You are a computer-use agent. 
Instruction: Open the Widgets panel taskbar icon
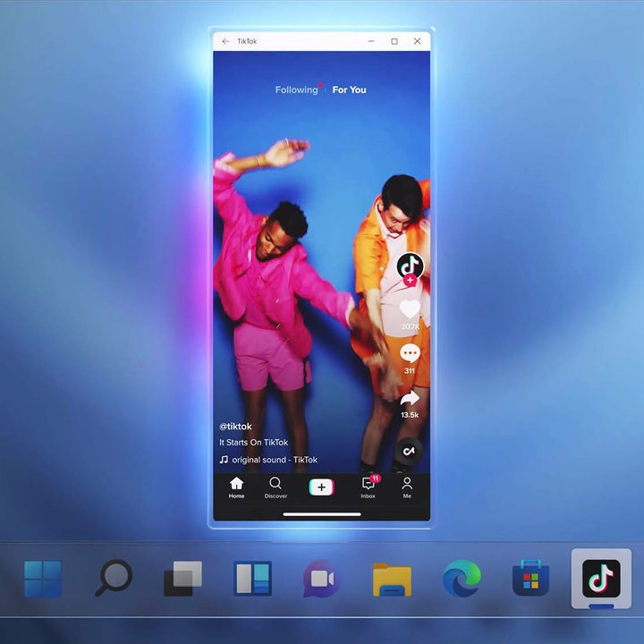[252, 579]
